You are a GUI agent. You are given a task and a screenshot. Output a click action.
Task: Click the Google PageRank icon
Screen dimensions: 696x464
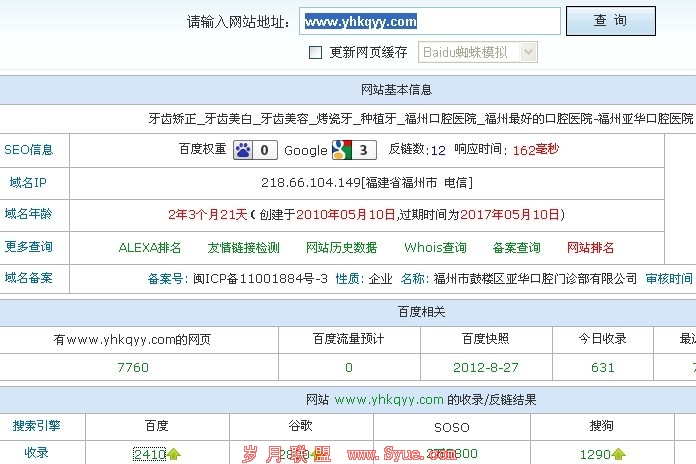point(342,150)
